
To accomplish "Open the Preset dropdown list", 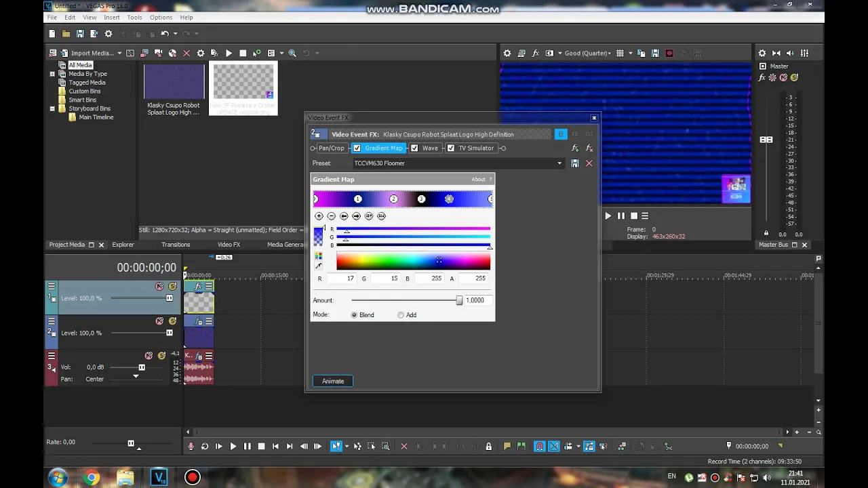I will [x=559, y=163].
